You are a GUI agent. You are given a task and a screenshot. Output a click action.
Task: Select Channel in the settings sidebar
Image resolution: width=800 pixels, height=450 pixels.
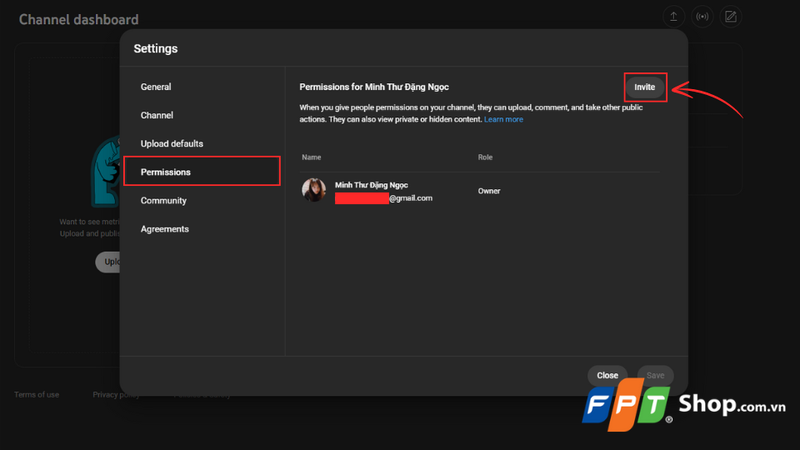click(157, 116)
